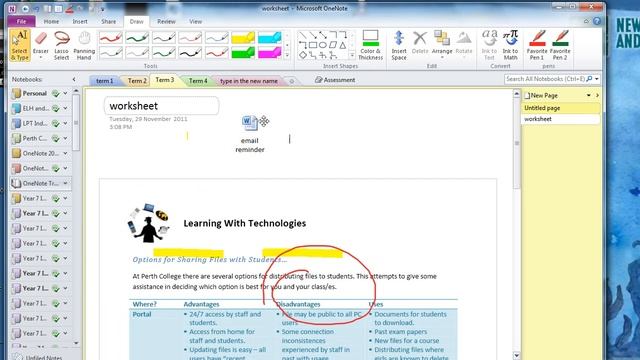
Task: Open Unfiled Notes
Action: click(39, 357)
